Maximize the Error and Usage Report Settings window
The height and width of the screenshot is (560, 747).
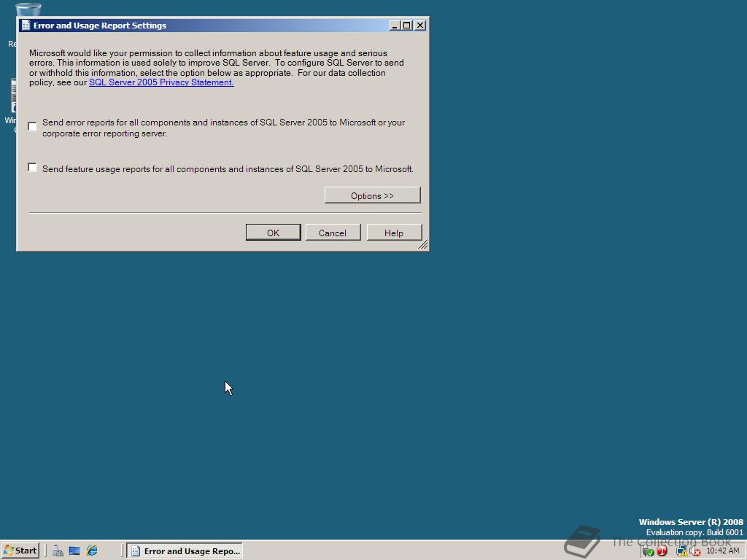[x=407, y=26]
